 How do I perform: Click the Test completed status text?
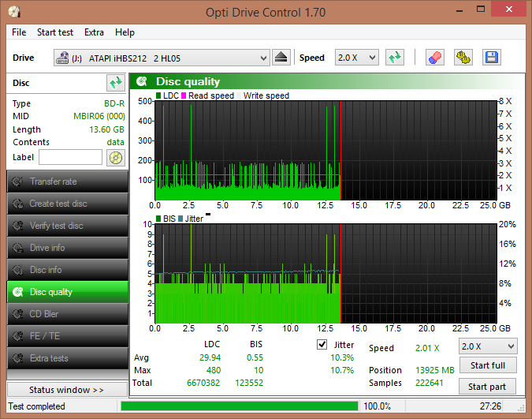pyautogui.click(x=36, y=406)
